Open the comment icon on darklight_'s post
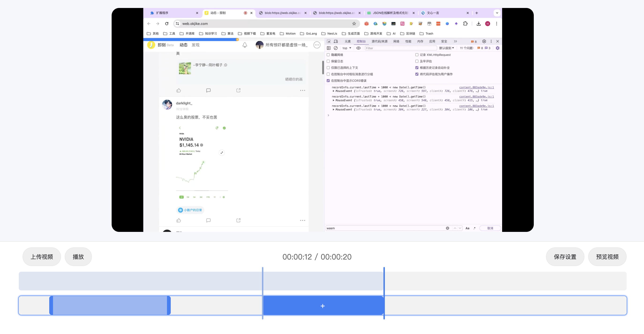644x334 pixels. pyautogui.click(x=208, y=220)
